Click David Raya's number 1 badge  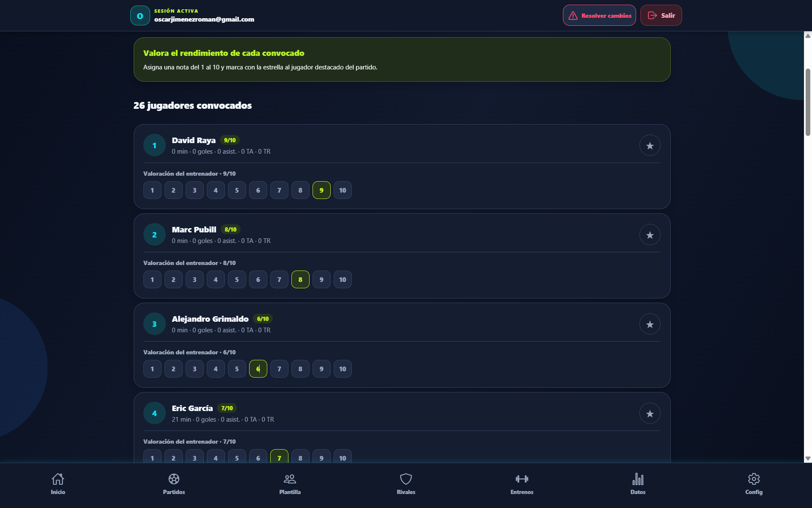tap(154, 146)
